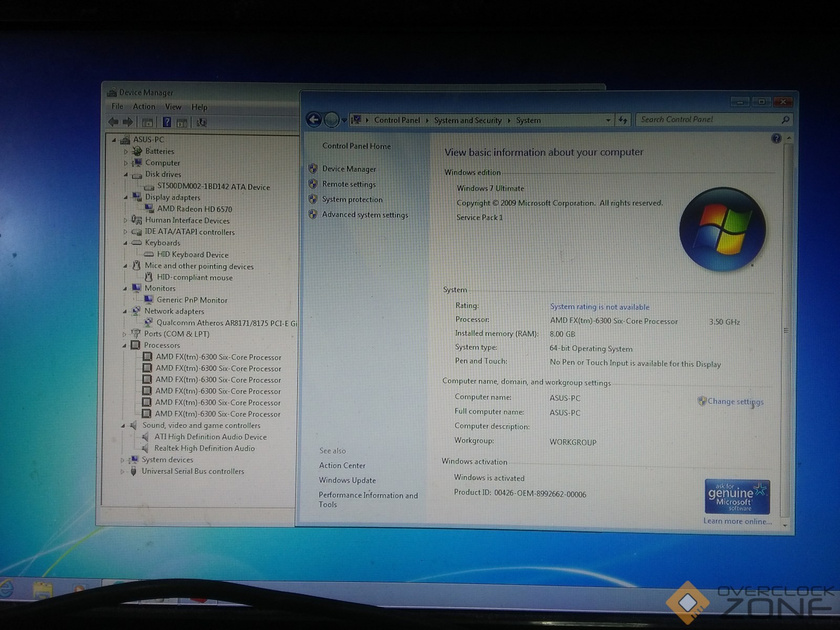Open Advanced system settings link
The width and height of the screenshot is (840, 630).
point(365,215)
